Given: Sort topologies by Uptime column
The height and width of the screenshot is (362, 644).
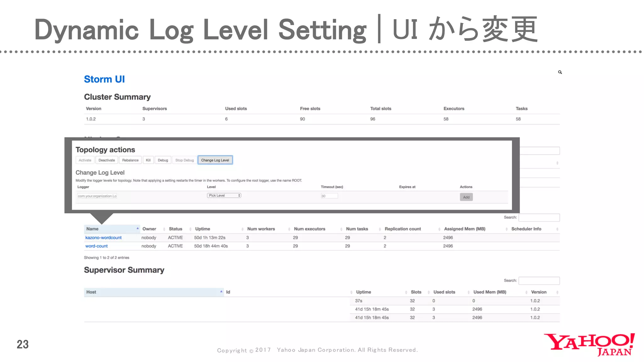Looking at the screenshot, I should pyautogui.click(x=219, y=229).
